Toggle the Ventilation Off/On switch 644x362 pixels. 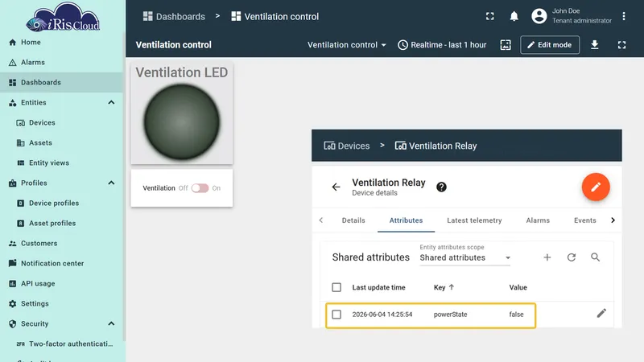(200, 188)
